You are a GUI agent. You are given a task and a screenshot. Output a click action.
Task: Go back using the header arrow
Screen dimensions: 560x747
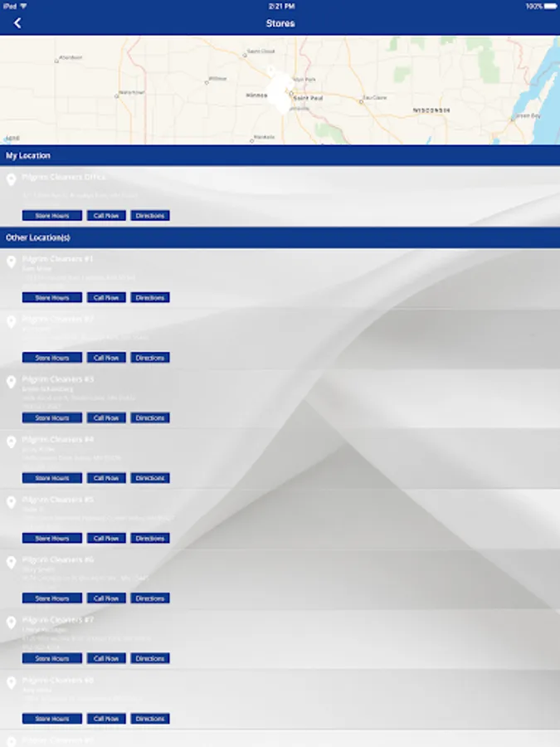click(x=17, y=23)
